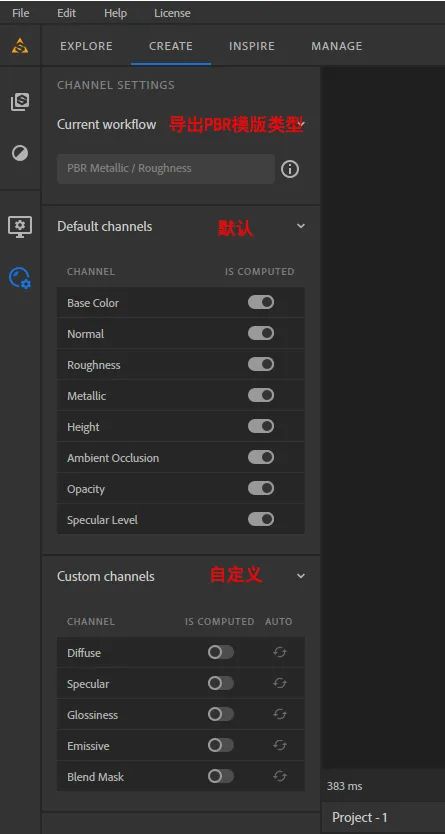
Task: Click the Metallic channel label
Action: click(87, 396)
